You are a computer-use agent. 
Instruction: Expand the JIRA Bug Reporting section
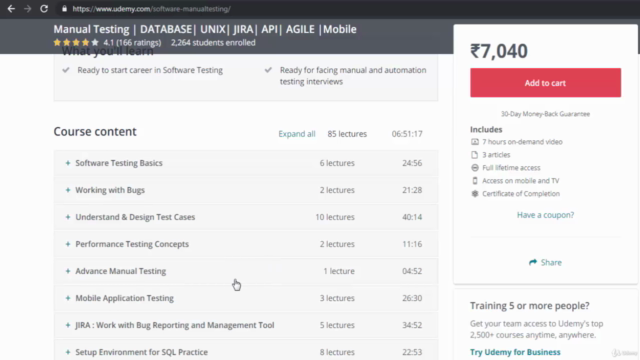[246, 325]
